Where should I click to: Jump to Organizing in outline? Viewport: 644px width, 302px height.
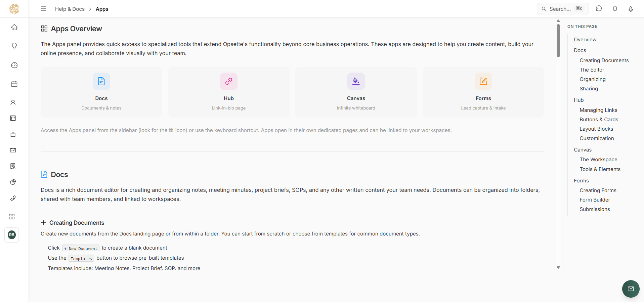point(593,79)
